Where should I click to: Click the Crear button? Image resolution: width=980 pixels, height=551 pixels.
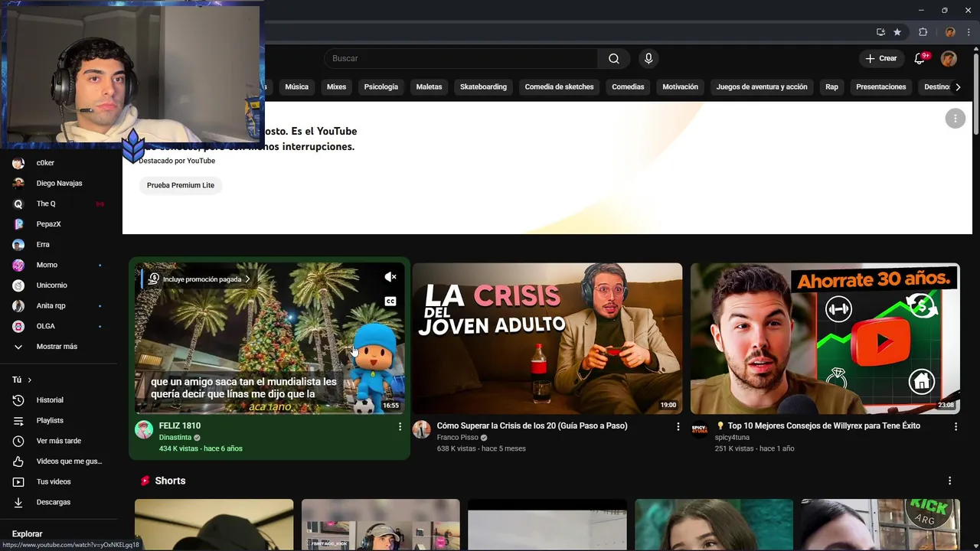tap(880, 58)
